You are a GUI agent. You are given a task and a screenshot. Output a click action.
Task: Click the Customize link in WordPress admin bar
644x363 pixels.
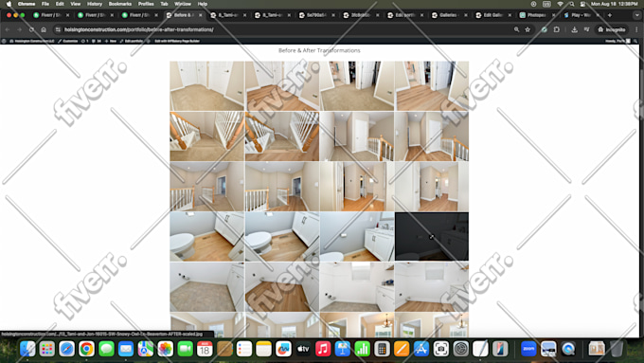pos(68,41)
